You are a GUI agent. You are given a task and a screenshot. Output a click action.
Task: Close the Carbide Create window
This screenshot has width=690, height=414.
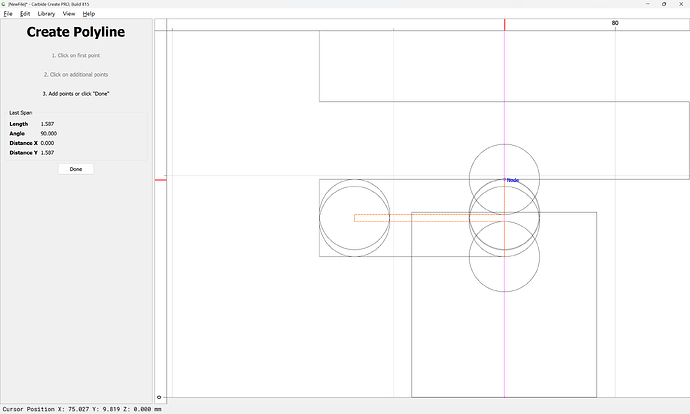(681, 4)
